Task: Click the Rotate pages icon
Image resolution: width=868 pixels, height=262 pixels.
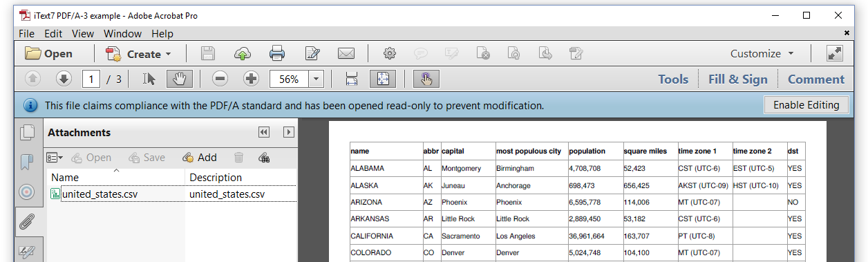Action: click(x=514, y=53)
